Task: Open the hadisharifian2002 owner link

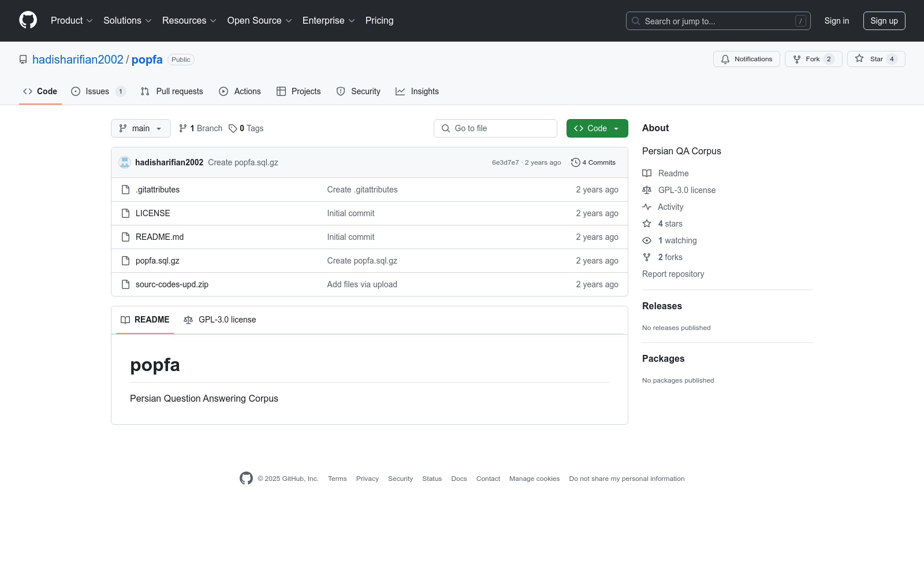Action: [78, 60]
